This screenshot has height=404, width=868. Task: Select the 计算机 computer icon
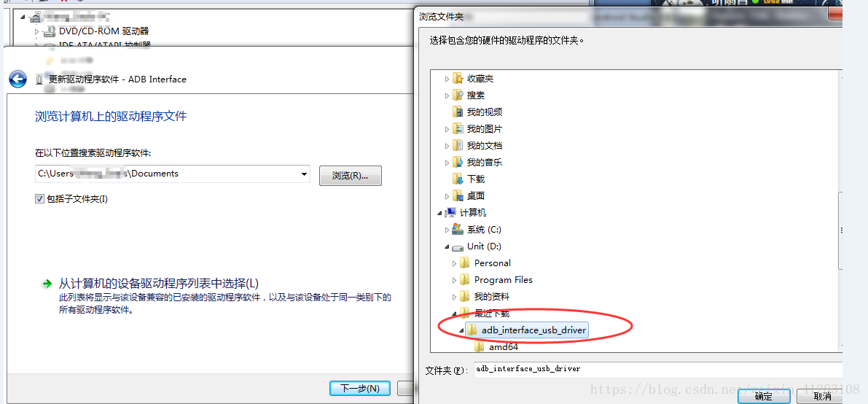tap(450, 213)
